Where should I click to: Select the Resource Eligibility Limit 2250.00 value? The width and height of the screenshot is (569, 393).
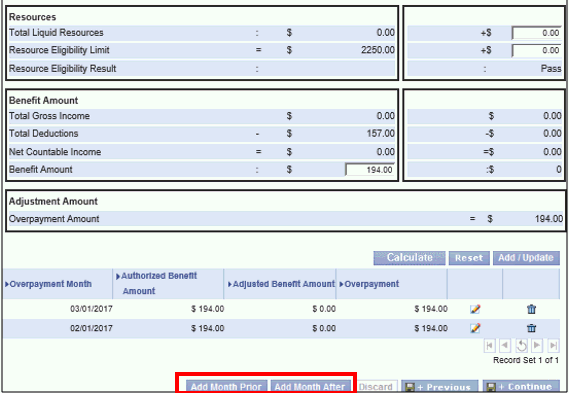[x=378, y=50]
